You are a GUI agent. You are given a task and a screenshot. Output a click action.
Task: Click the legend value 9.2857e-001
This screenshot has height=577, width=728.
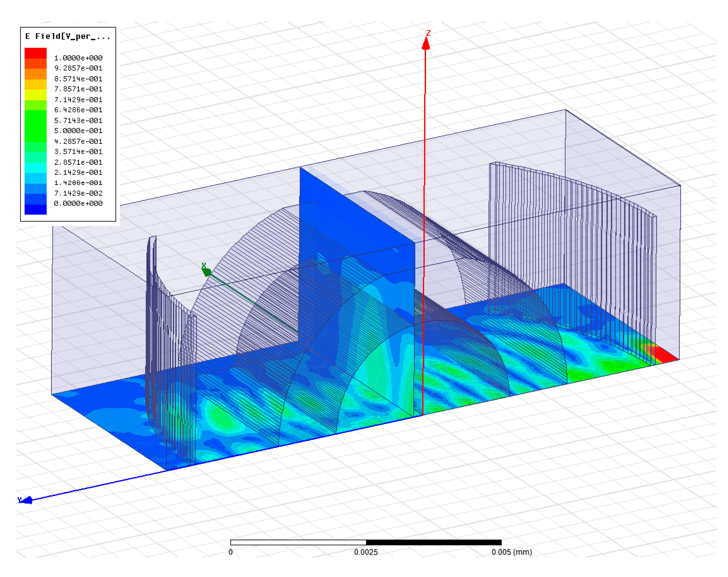78,68
